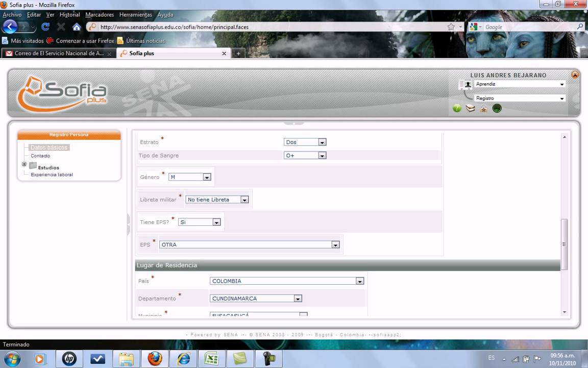Open the País dropdown showing COLOMBIA
The image size is (588, 368).
pyautogui.click(x=287, y=281)
